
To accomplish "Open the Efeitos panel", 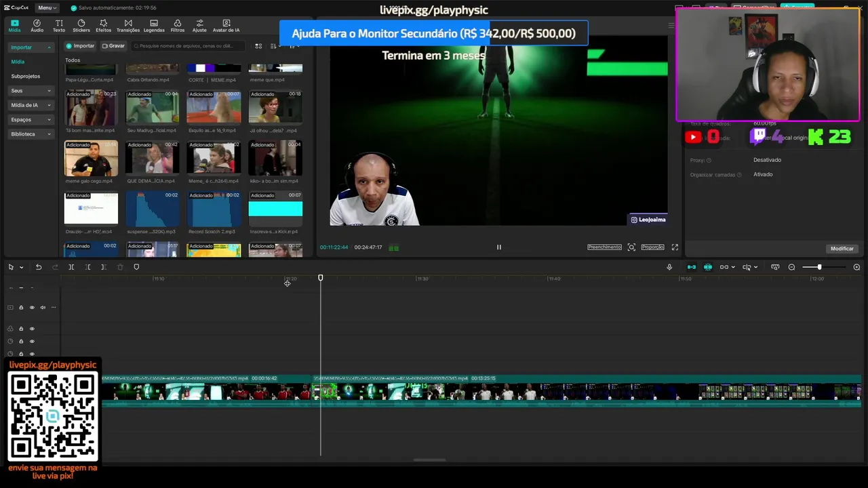I will (x=103, y=26).
